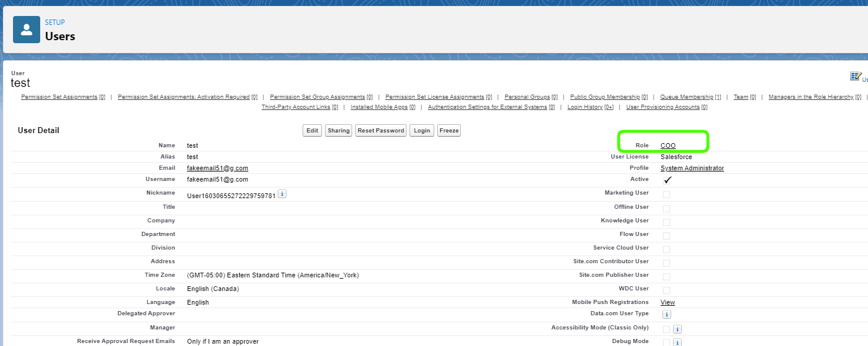Image resolution: width=868 pixels, height=346 pixels.
Task: Click the User Detail section heading
Action: [38, 130]
